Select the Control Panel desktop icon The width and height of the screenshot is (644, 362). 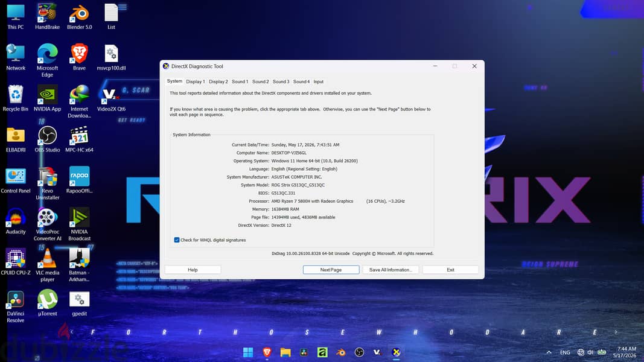pyautogui.click(x=16, y=180)
